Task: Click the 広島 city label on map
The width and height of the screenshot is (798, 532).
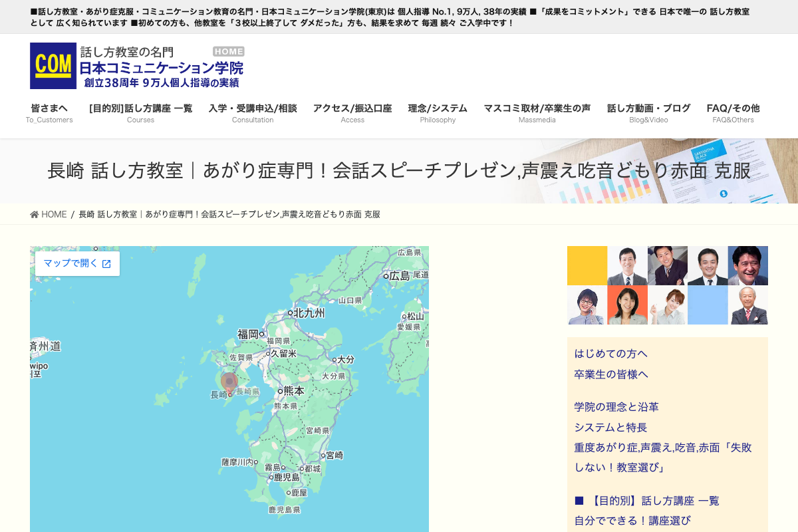Action: (x=399, y=275)
